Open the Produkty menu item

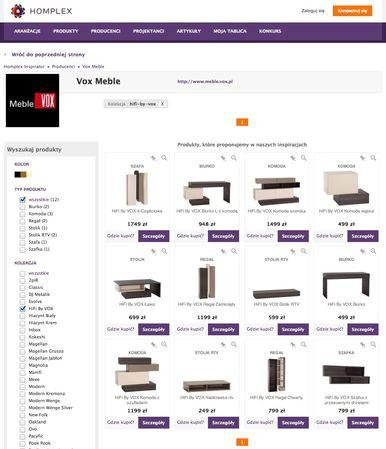point(66,31)
